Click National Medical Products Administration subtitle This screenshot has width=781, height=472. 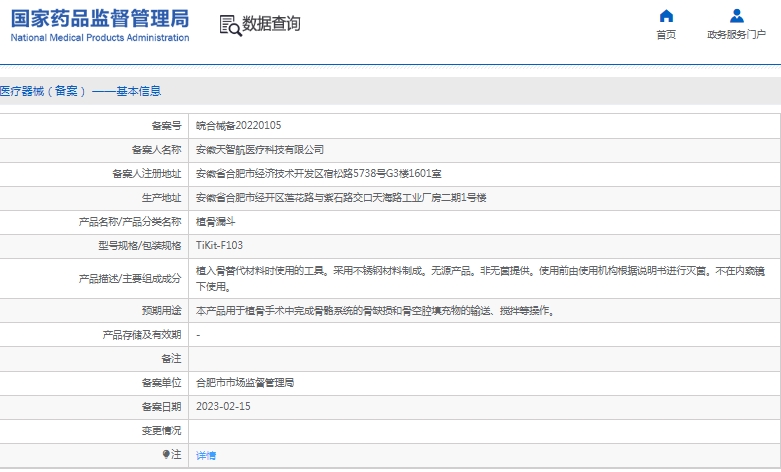click(100, 38)
